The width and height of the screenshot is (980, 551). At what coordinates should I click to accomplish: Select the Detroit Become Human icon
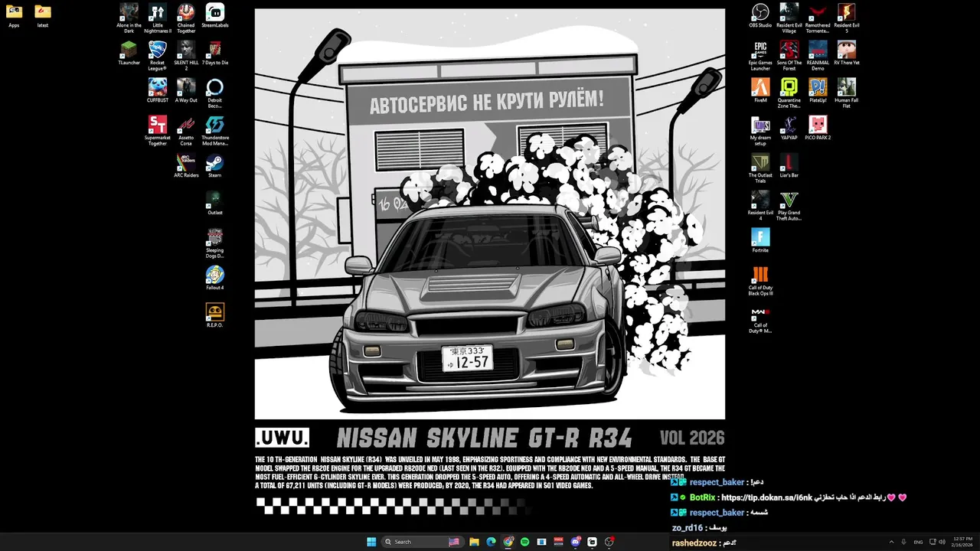215,93
